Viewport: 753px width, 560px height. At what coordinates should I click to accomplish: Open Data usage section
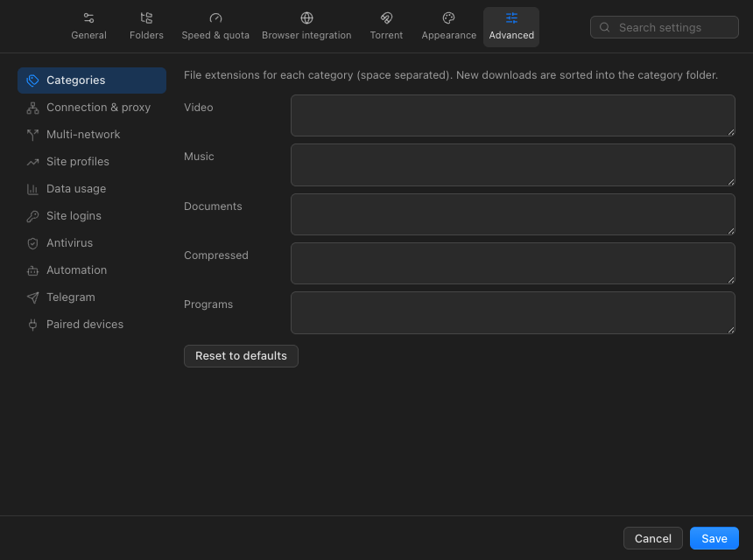pos(92,189)
